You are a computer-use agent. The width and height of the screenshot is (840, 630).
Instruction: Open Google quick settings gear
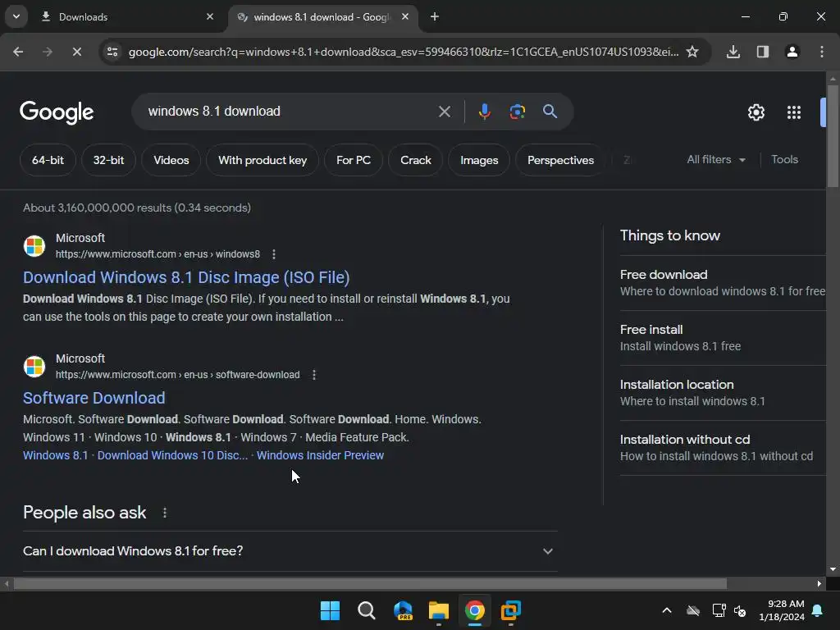[x=756, y=112]
